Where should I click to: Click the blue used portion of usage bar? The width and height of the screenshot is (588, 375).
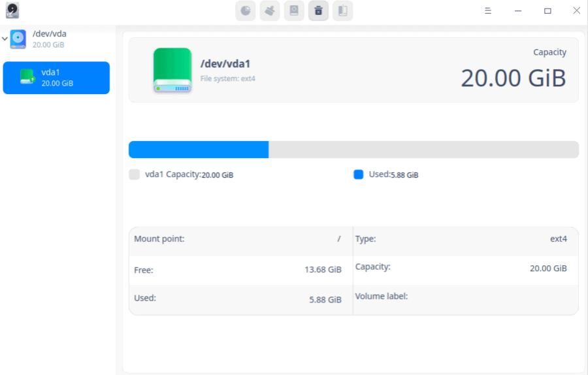pyautogui.click(x=199, y=150)
